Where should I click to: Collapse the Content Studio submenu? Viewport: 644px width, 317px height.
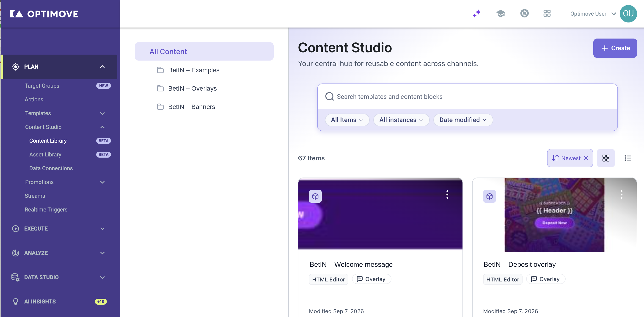pyautogui.click(x=102, y=127)
